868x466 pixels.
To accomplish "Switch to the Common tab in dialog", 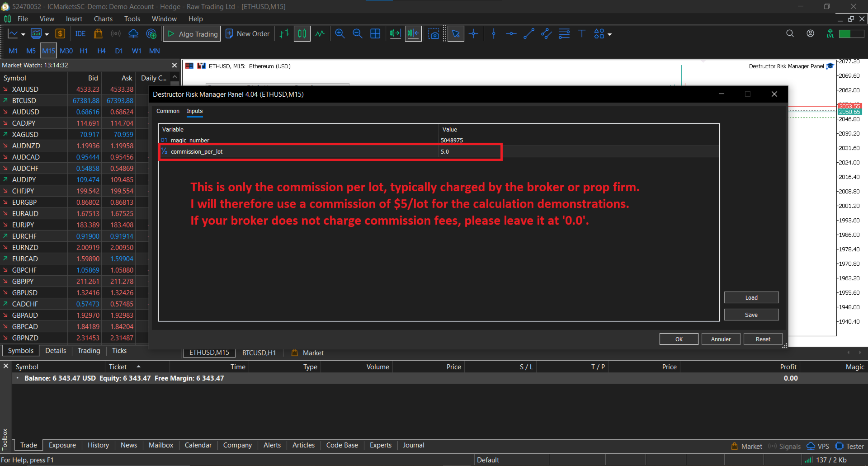I will pos(168,111).
